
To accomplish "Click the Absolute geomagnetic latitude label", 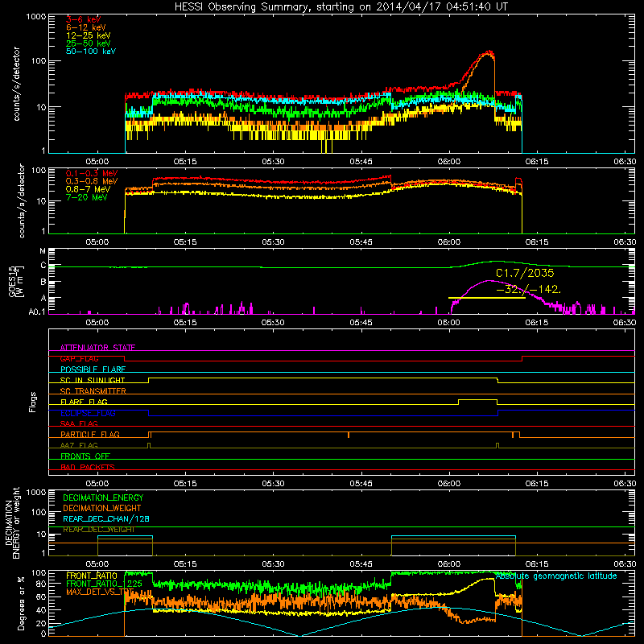I will tap(556, 576).
